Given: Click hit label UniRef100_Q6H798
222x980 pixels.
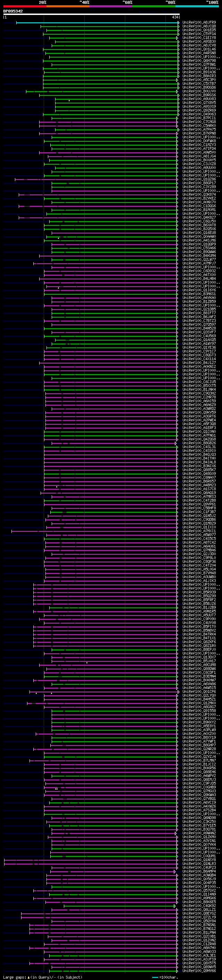Looking at the screenshot, I should coord(199,60).
